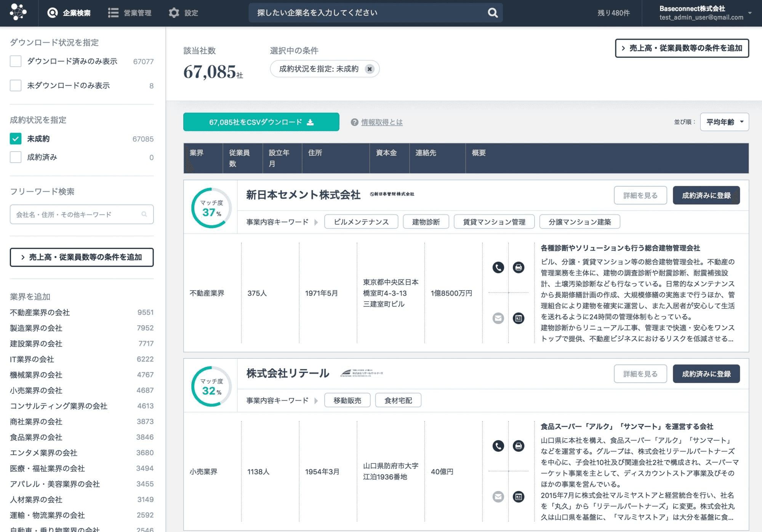Open the 平均年齢 sort order dropdown
Viewport: 762px width, 532px height.
[724, 122]
